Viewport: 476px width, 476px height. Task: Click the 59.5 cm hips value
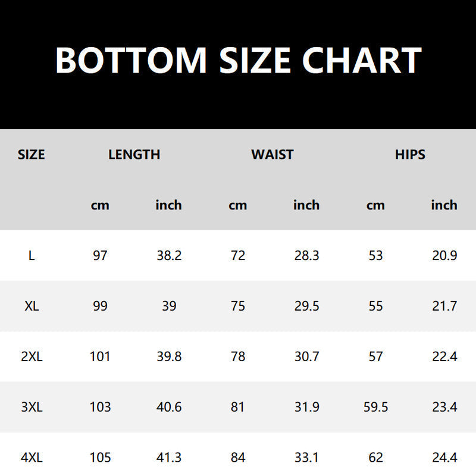coord(375,407)
